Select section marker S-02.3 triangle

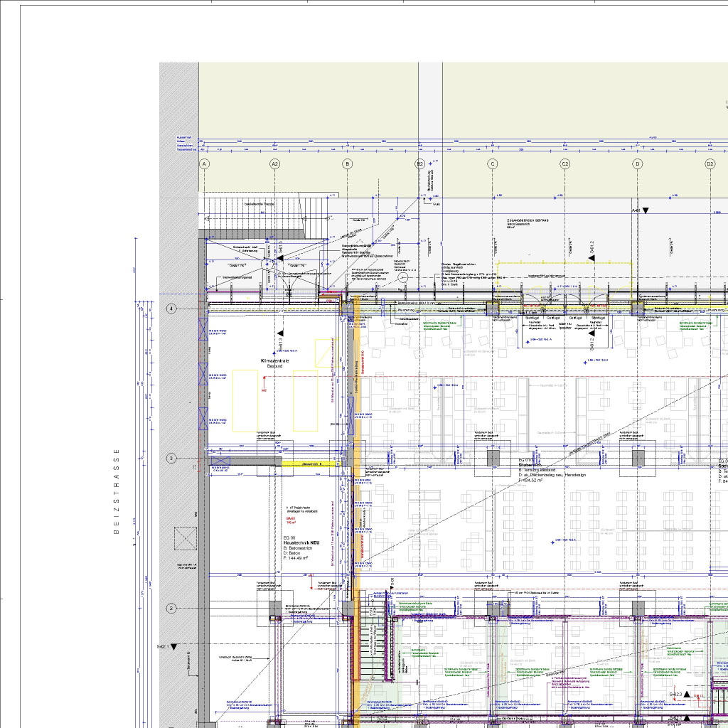click(687, 693)
